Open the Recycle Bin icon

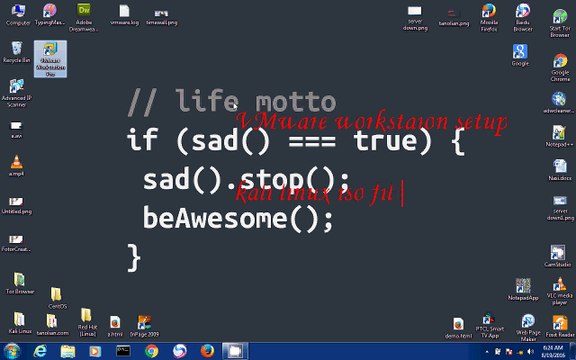click(17, 52)
